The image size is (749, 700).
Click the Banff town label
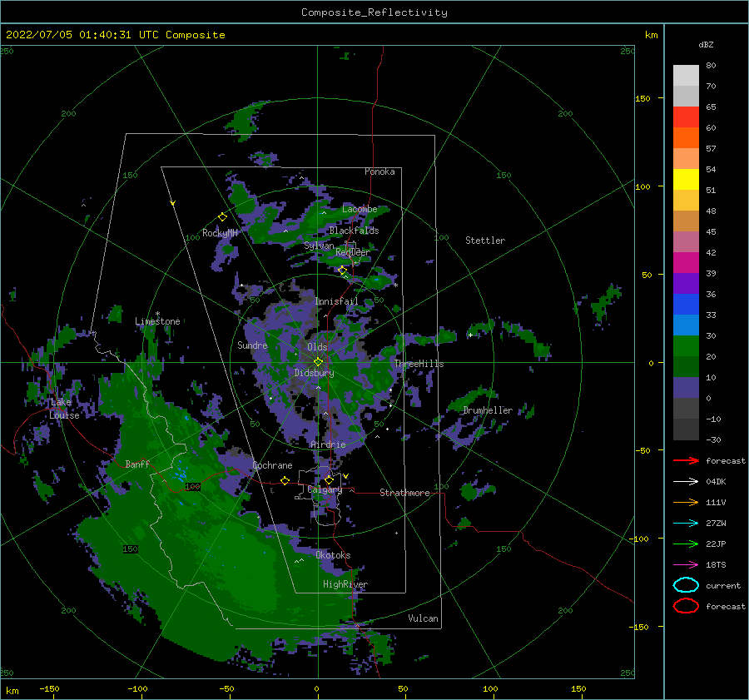coord(137,464)
